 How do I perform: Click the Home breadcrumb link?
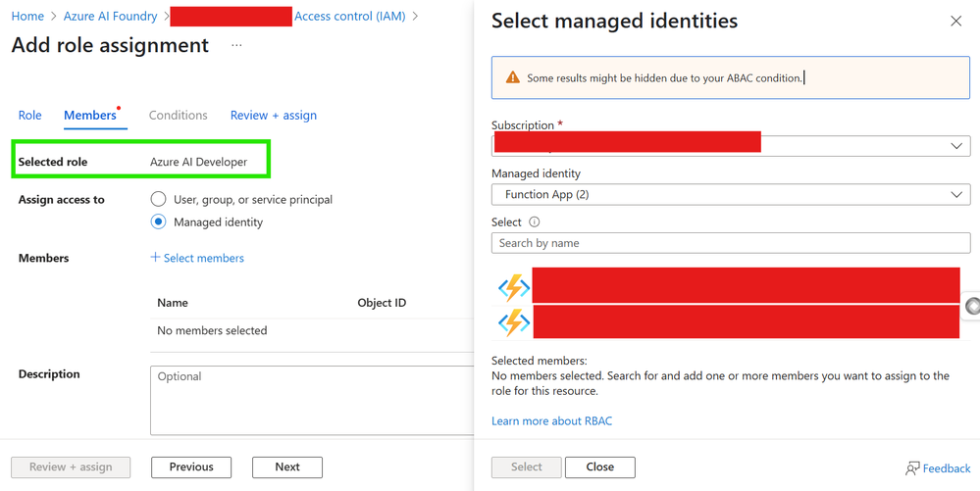[x=27, y=17]
